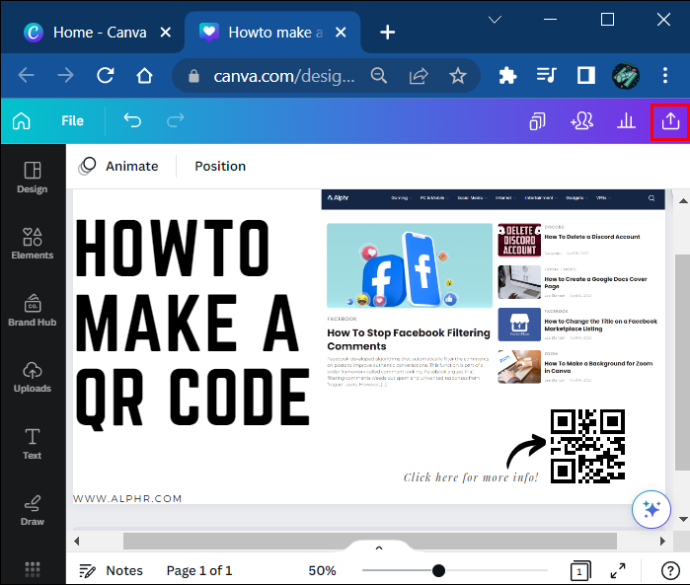Click the share page icon in address bar
This screenshot has width=690, height=585.
(418, 76)
